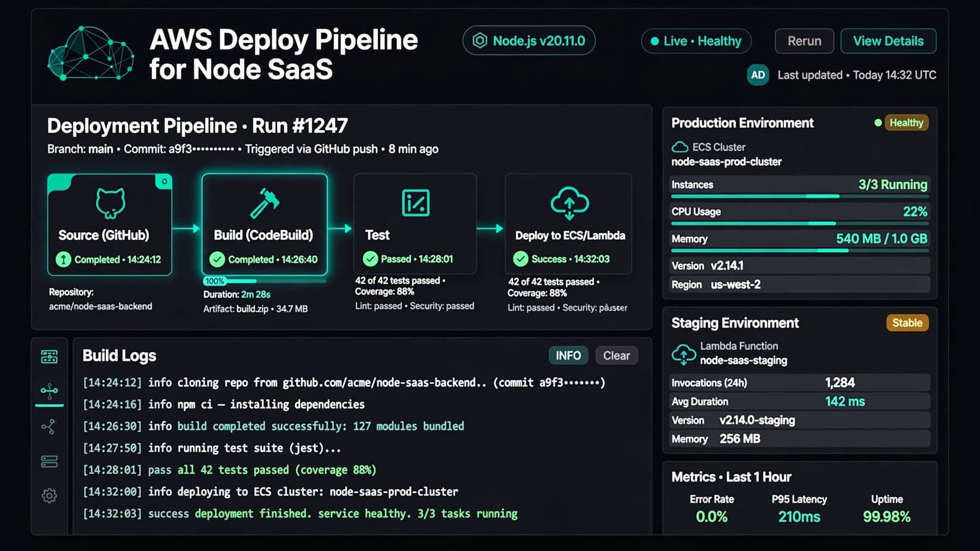Select the Source (GitHub) stage card
980x551 pixels.
(110, 225)
